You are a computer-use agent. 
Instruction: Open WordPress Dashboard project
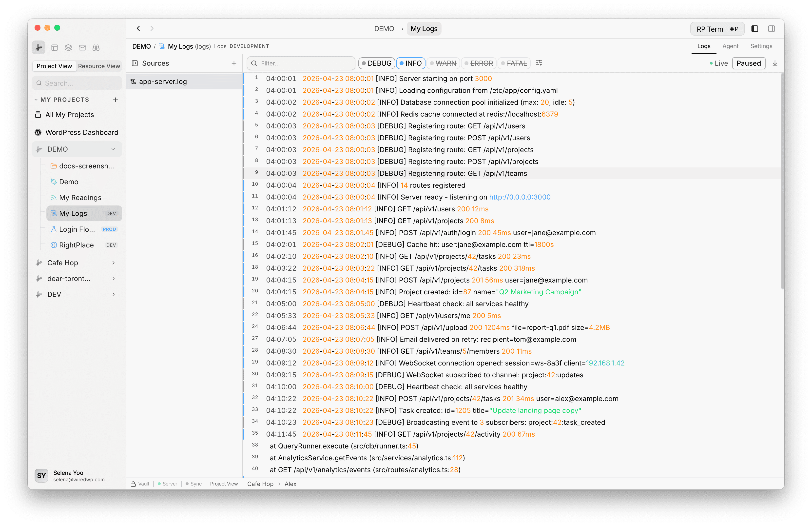pyautogui.click(x=77, y=132)
